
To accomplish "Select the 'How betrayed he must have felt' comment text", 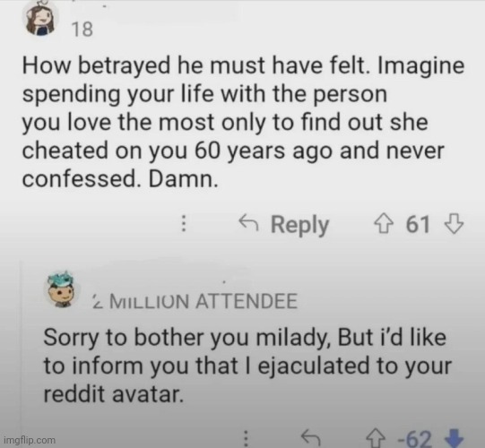I will click(x=244, y=122).
